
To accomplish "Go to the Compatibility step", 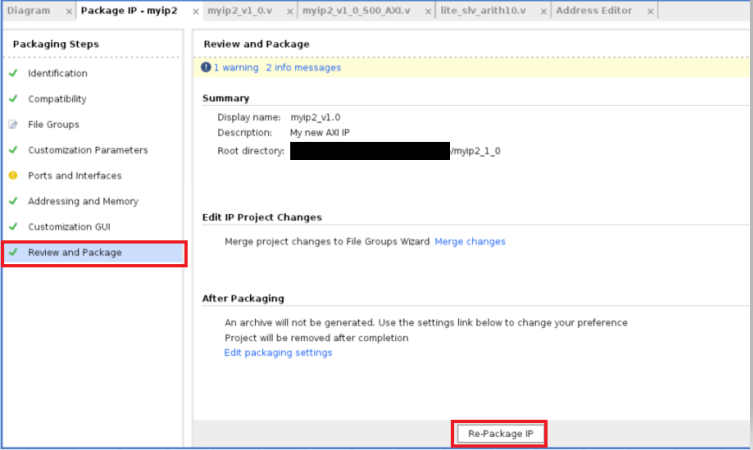I will pyautogui.click(x=57, y=99).
